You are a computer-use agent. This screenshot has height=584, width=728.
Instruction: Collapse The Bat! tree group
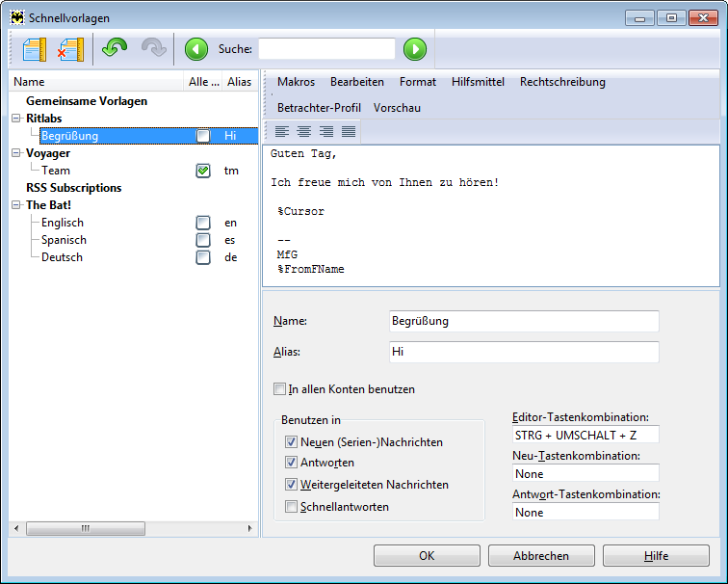pyautogui.click(x=16, y=205)
